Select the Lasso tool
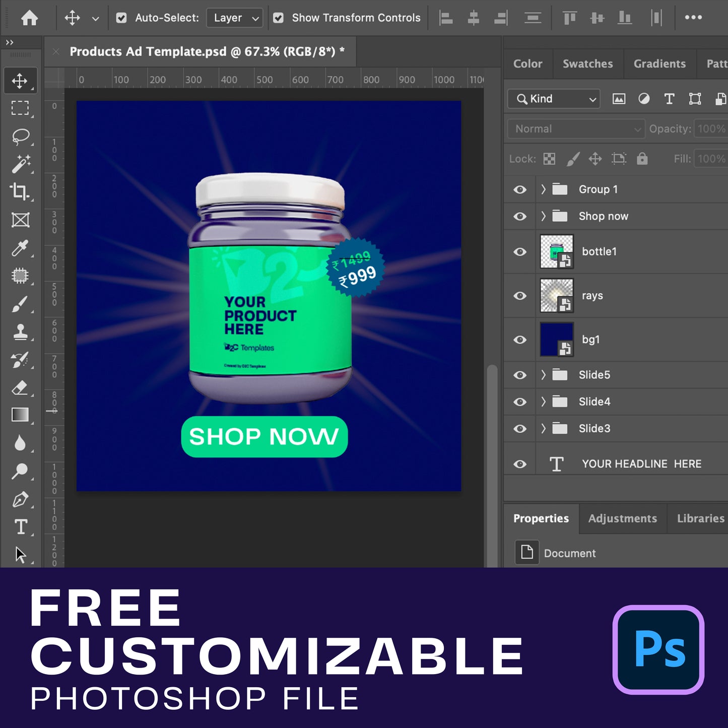The image size is (728, 728). point(20,136)
